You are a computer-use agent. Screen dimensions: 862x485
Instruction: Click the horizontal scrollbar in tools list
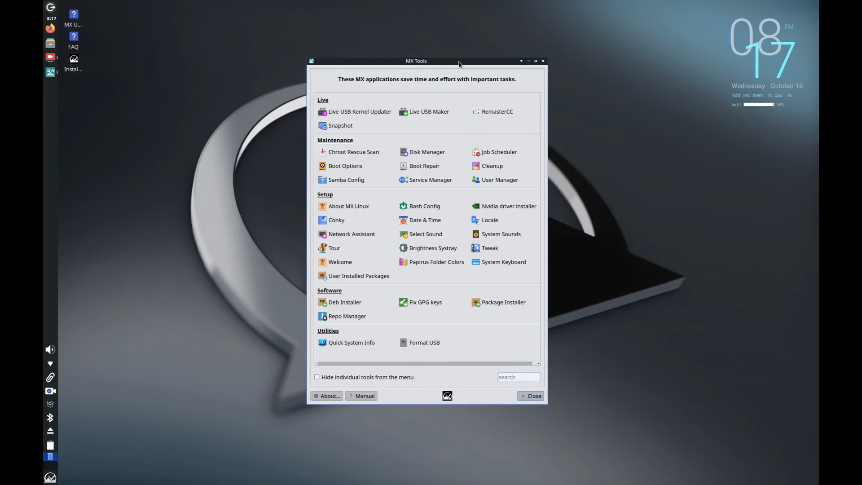click(424, 363)
